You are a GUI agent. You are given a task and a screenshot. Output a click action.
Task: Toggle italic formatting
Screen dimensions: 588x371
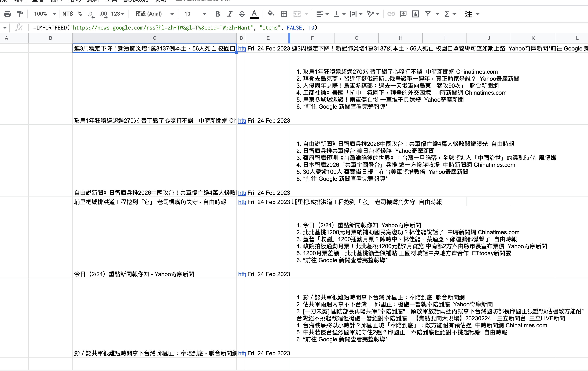coord(230,14)
